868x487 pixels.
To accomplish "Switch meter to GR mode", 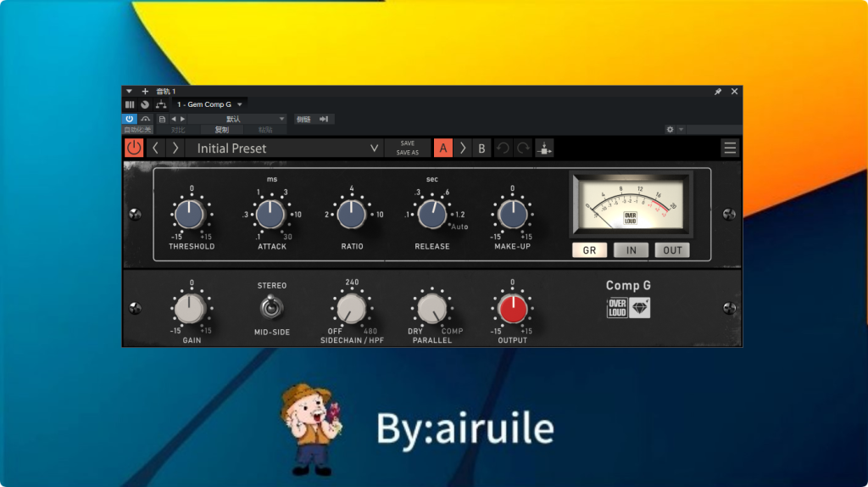I will (x=589, y=250).
